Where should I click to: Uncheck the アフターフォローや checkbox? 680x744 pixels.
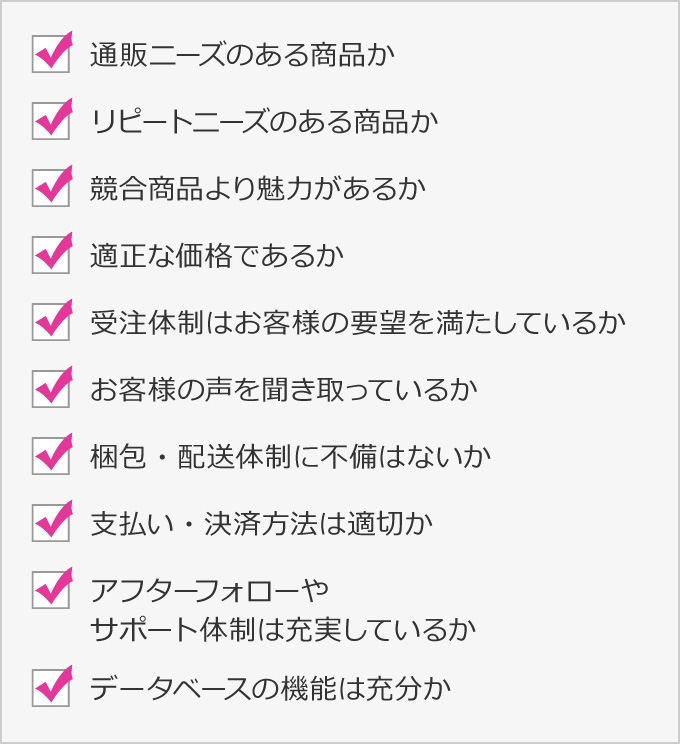point(51,590)
